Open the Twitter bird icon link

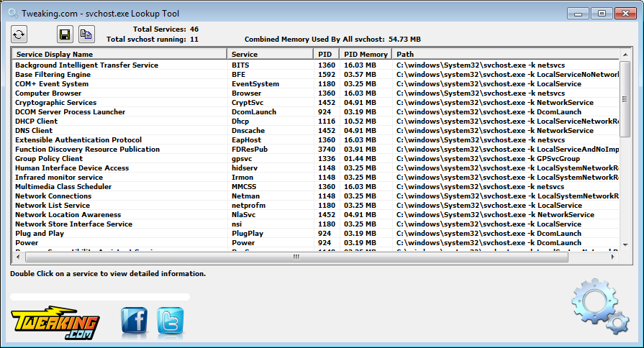pos(171,321)
